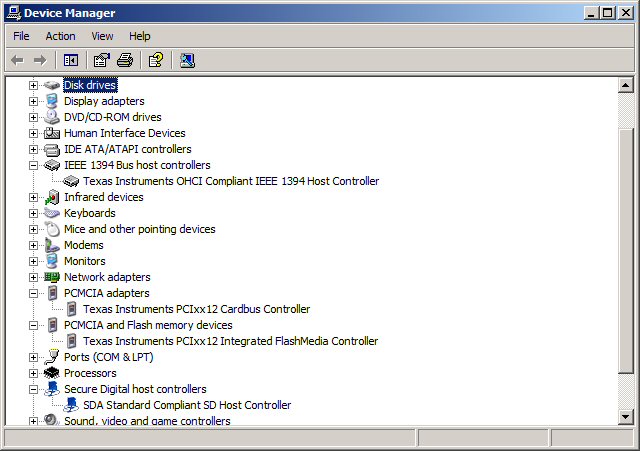Expand the Modems node
The height and width of the screenshot is (451, 640).
33,245
